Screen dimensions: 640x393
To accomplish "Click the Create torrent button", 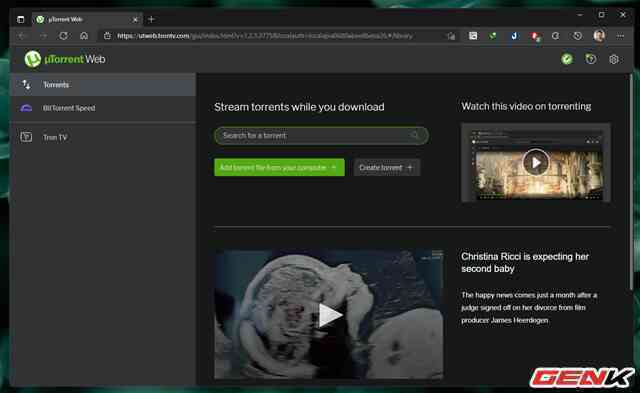I will [x=387, y=167].
